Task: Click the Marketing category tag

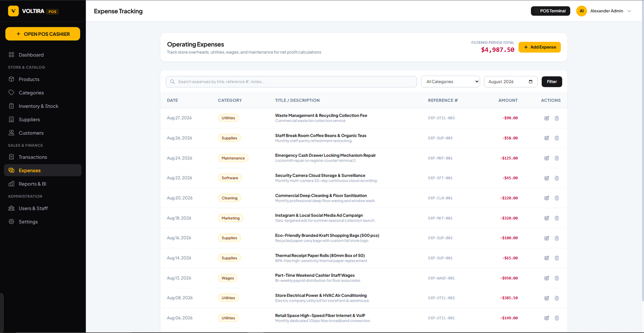Action: [231, 218]
